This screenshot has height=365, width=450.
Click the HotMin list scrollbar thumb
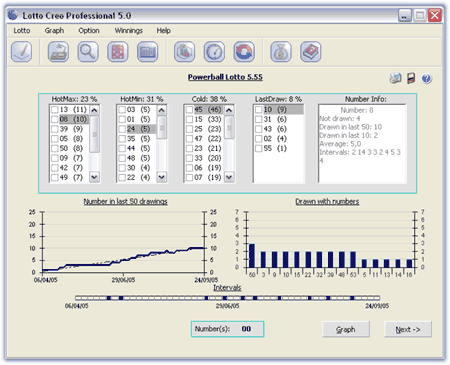[x=162, y=127]
